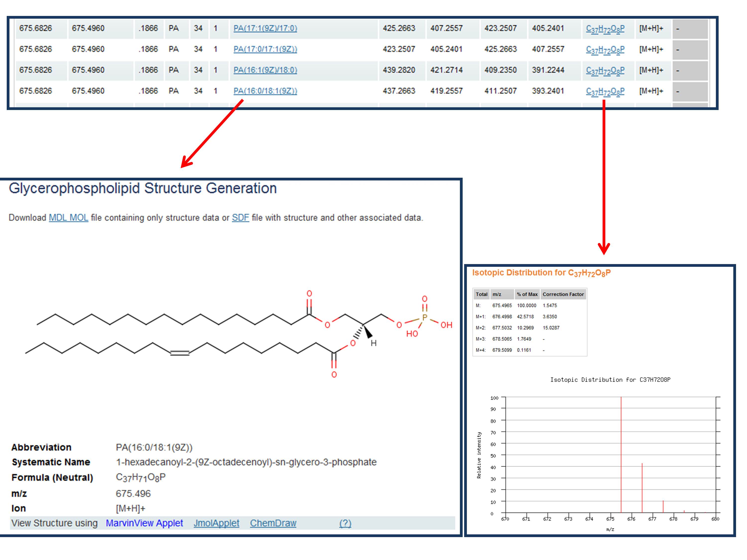Click the PA(16:1(9Z)/18:0) lipid link
747x560 pixels.
point(265,70)
